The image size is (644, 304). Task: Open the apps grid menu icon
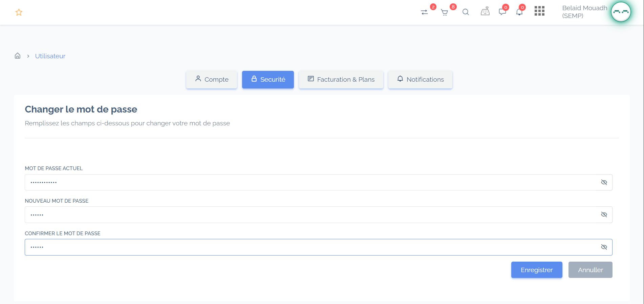[539, 11]
